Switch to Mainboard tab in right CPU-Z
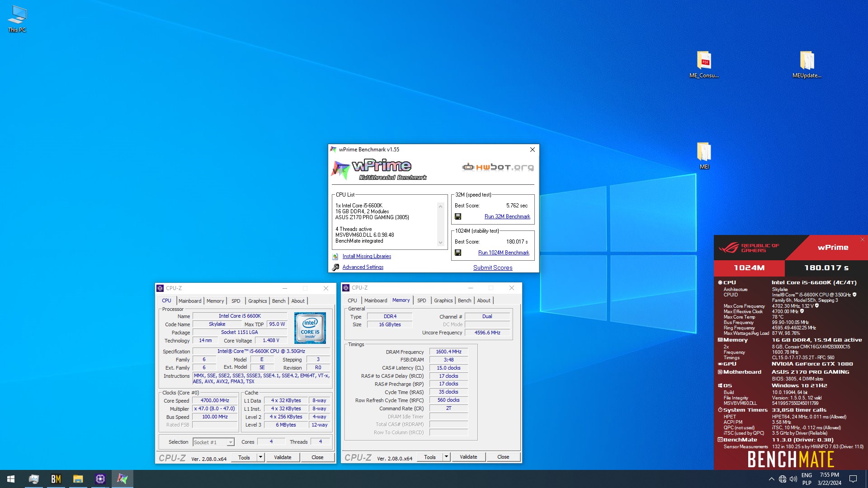This screenshot has height=488, width=868. click(x=376, y=300)
